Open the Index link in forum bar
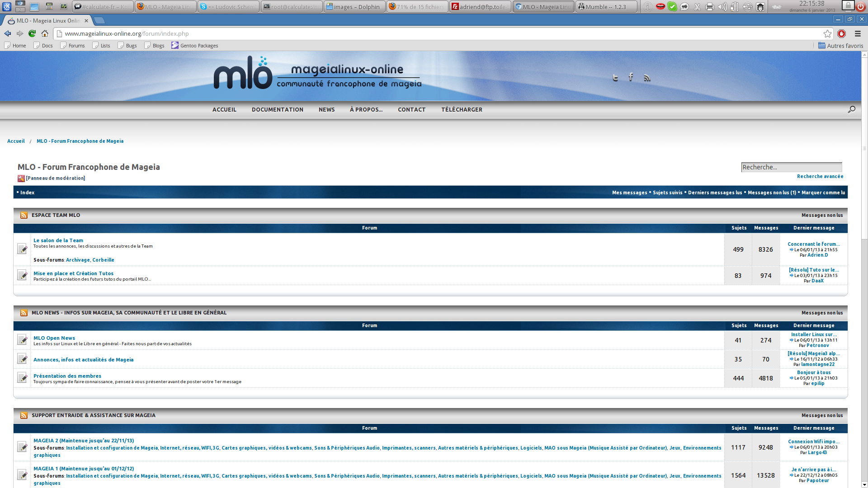Screen dimensions: 868x488 tap(27, 192)
